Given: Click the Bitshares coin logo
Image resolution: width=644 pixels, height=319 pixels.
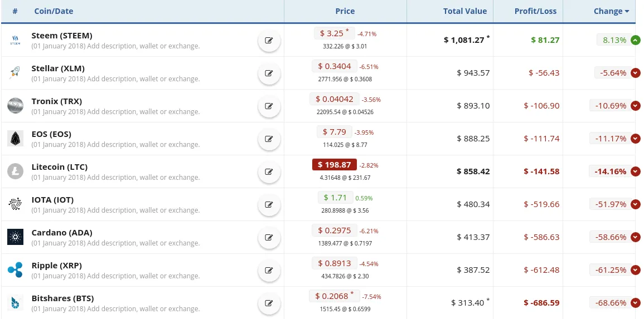Looking at the screenshot, I should [x=15, y=303].
